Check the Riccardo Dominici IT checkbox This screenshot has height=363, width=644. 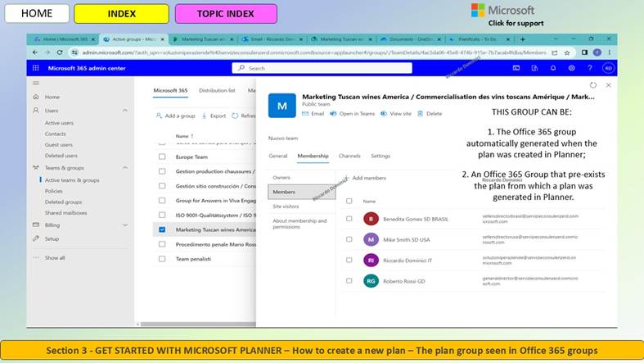click(x=349, y=260)
